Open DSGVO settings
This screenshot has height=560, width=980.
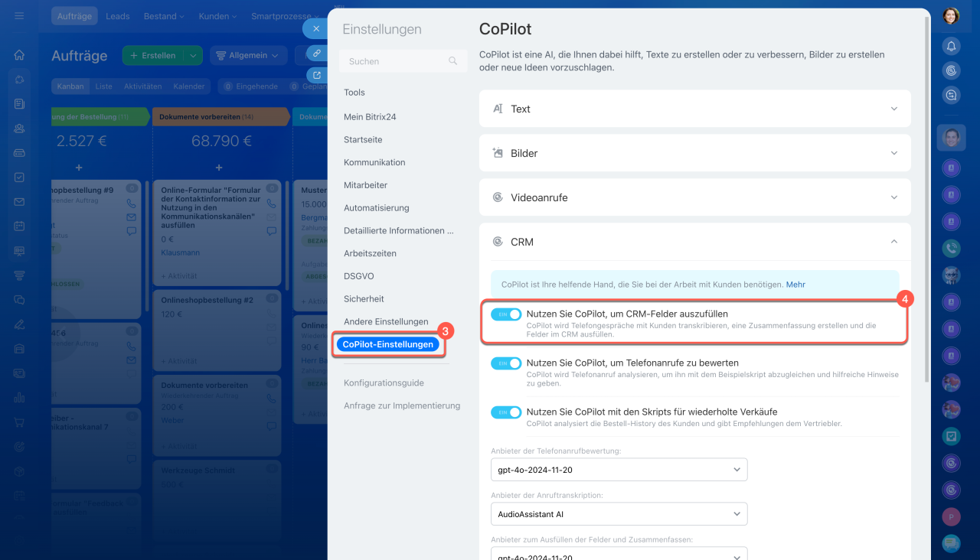(x=359, y=276)
